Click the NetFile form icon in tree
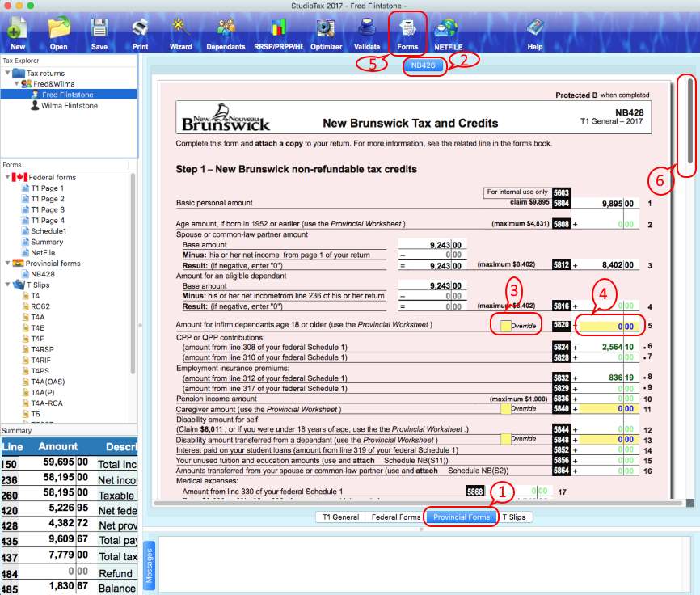Screen dimensions: 700x595 coord(25,252)
